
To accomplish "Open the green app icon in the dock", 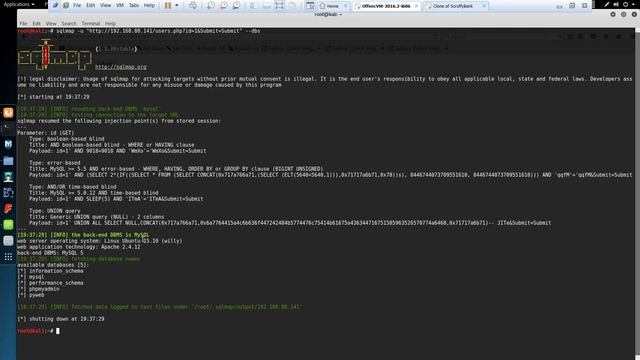I will coord(8,224).
